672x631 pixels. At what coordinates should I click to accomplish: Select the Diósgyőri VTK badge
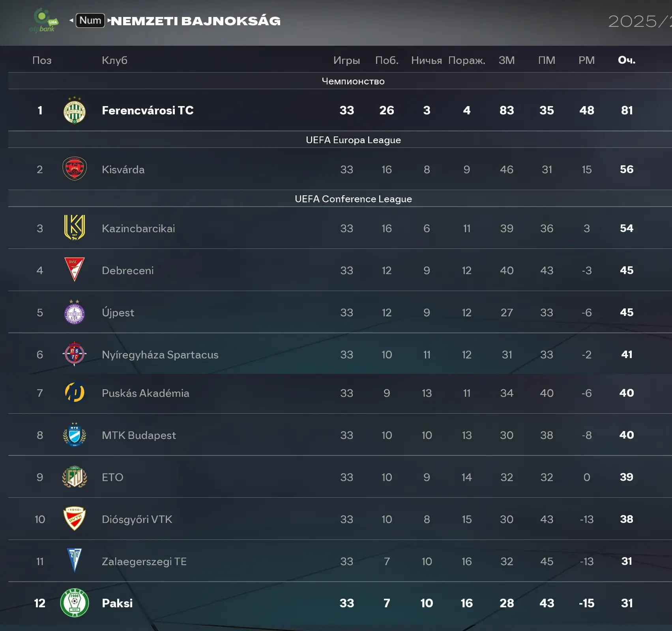click(74, 519)
